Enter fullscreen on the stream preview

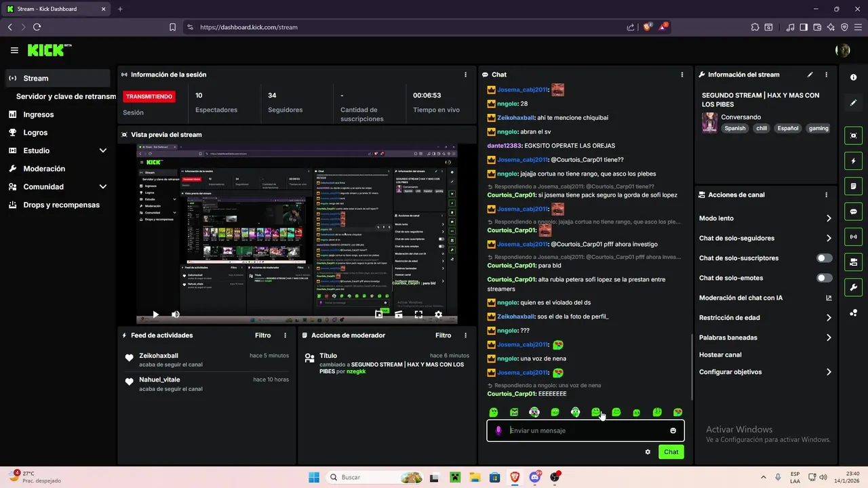point(418,314)
